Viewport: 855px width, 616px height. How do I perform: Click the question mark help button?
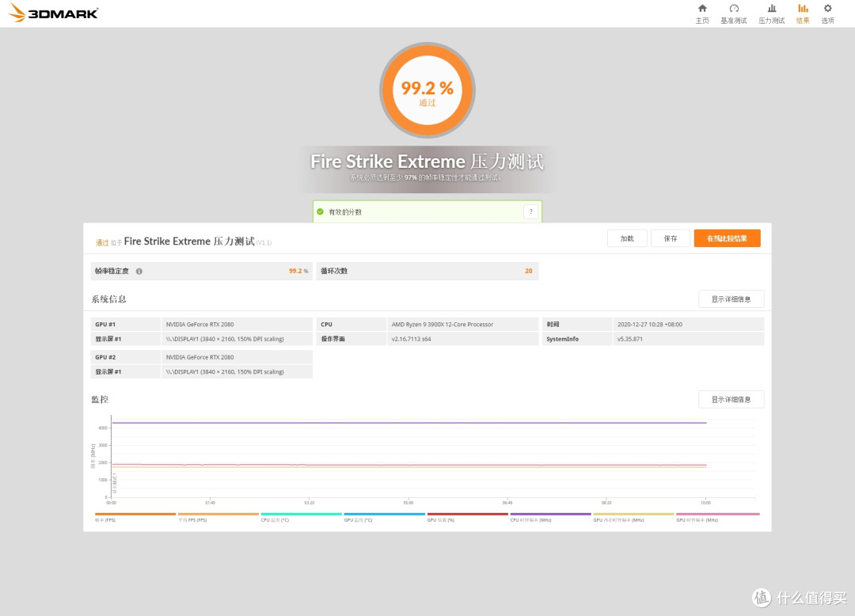tap(531, 211)
